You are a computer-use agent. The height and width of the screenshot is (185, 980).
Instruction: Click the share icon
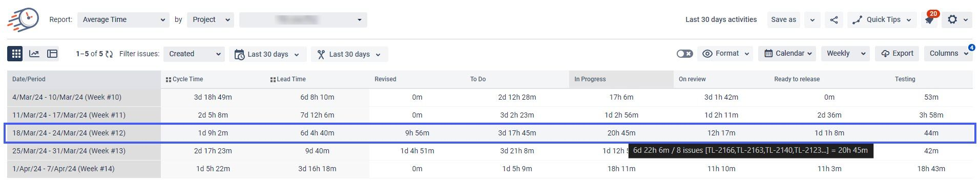[834, 20]
